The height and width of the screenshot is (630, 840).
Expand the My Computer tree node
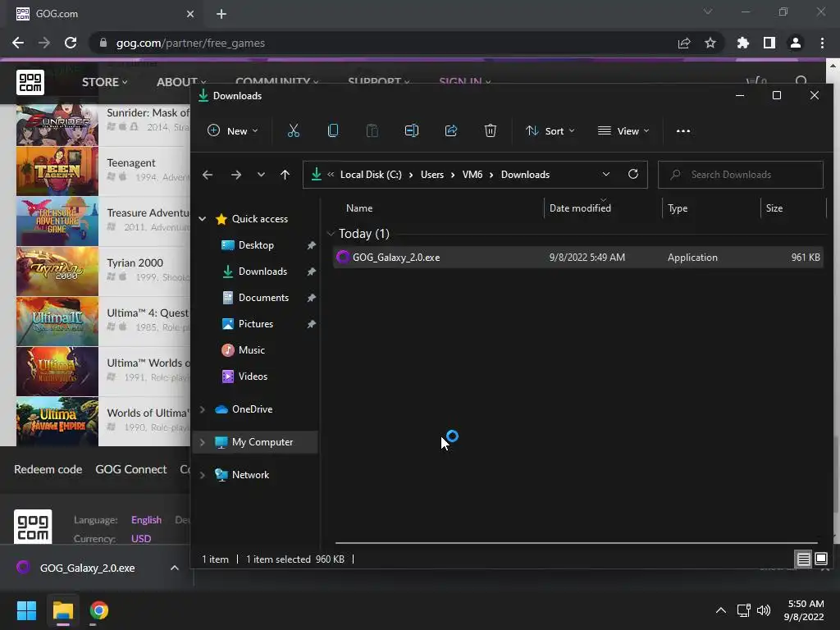tap(203, 442)
